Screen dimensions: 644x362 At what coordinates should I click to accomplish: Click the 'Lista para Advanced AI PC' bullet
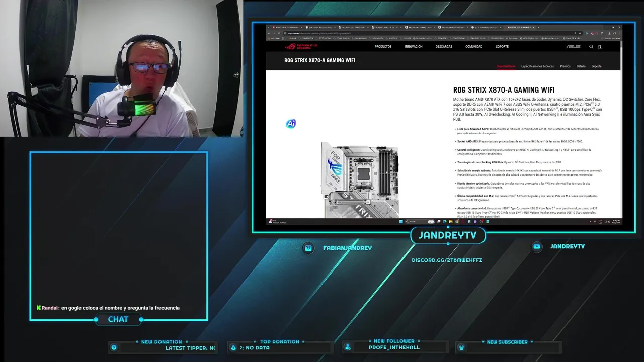pos(528,131)
